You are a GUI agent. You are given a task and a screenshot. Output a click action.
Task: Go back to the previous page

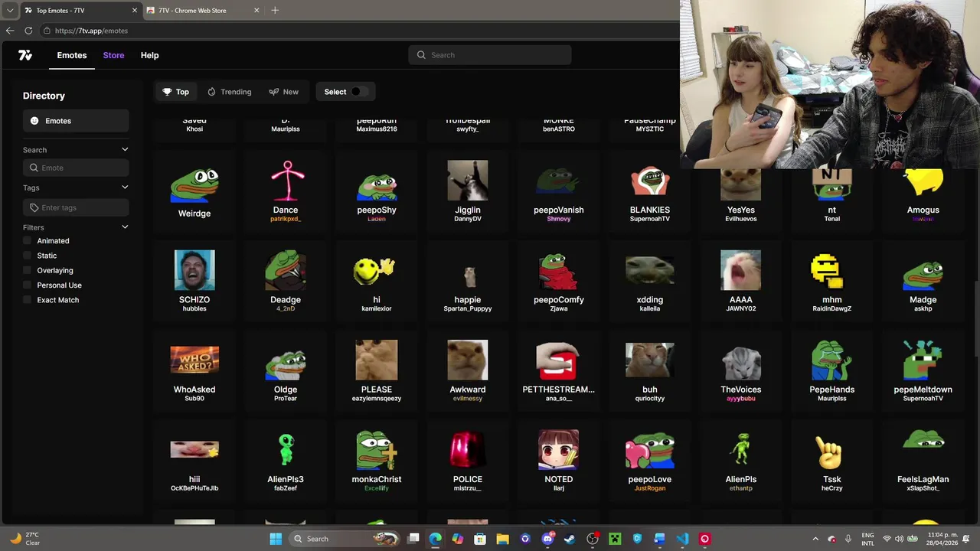tap(10, 31)
